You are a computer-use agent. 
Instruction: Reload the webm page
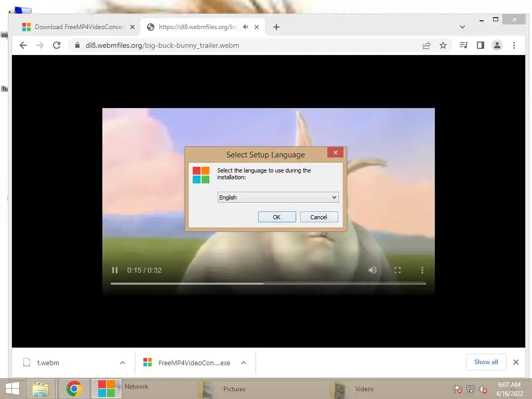tap(57, 45)
